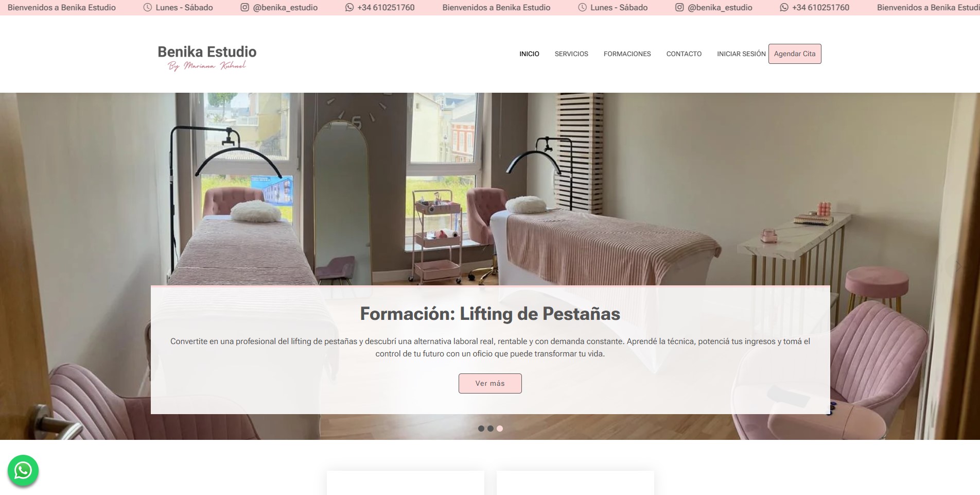Select the third pink carousel dot

(x=500, y=429)
